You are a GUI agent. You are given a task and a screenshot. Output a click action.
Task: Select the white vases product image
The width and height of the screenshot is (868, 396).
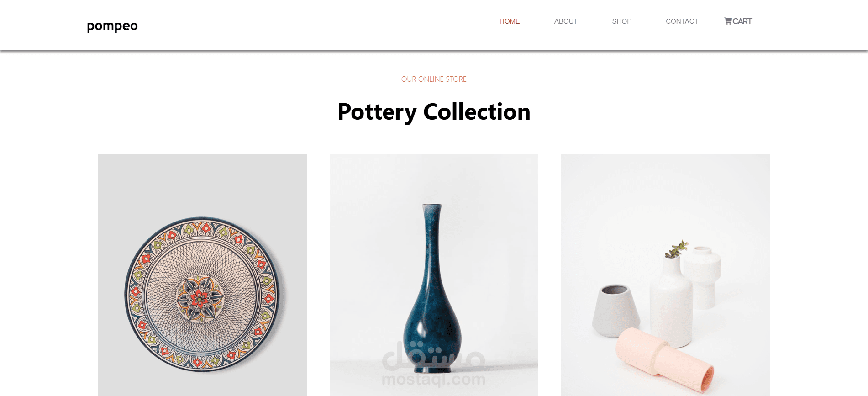[x=665, y=275]
